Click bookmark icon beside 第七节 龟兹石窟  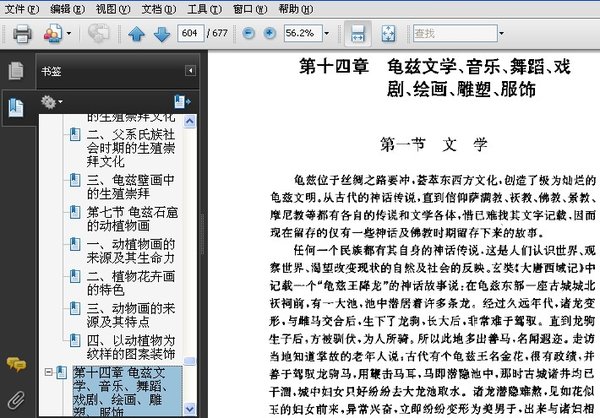tap(75, 212)
